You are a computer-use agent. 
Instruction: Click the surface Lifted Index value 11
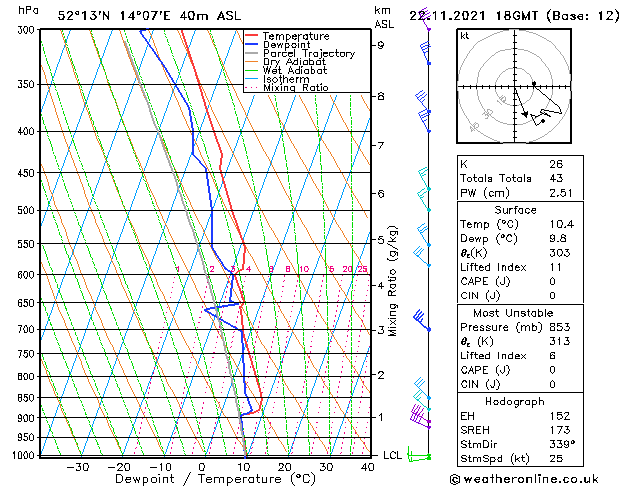click(x=556, y=267)
